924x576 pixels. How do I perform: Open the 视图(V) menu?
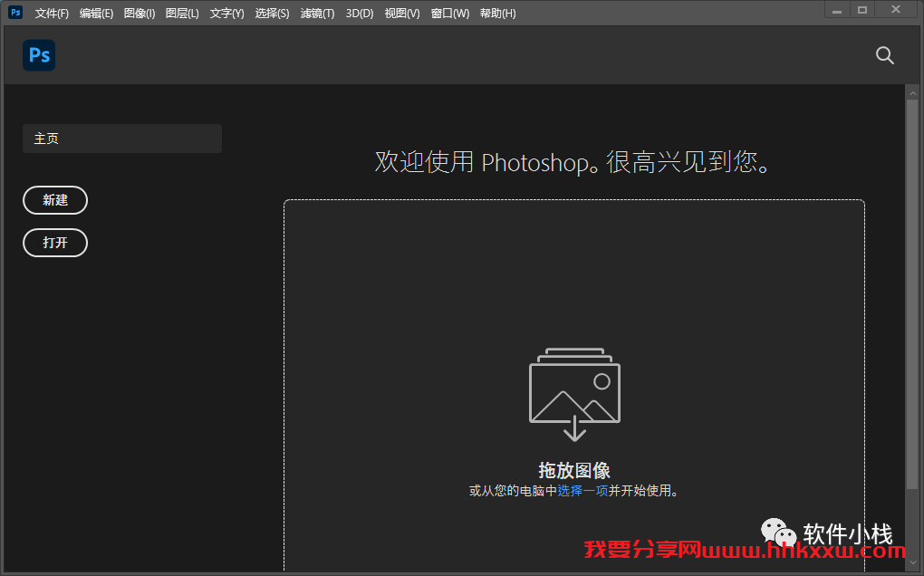click(402, 13)
